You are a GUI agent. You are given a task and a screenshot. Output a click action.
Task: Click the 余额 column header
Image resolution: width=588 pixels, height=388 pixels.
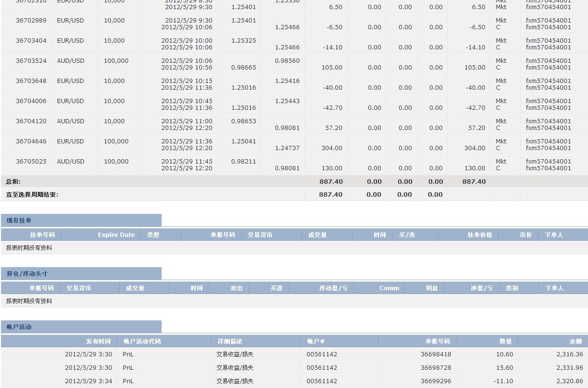pos(576,341)
